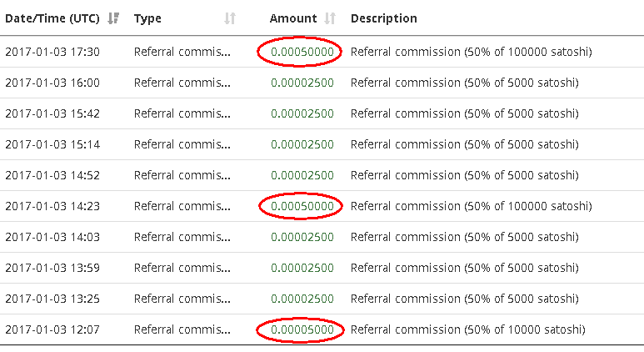644x352 pixels.
Task: Select the 2017-01-03 14:03 timestamp
Action: tap(52, 237)
